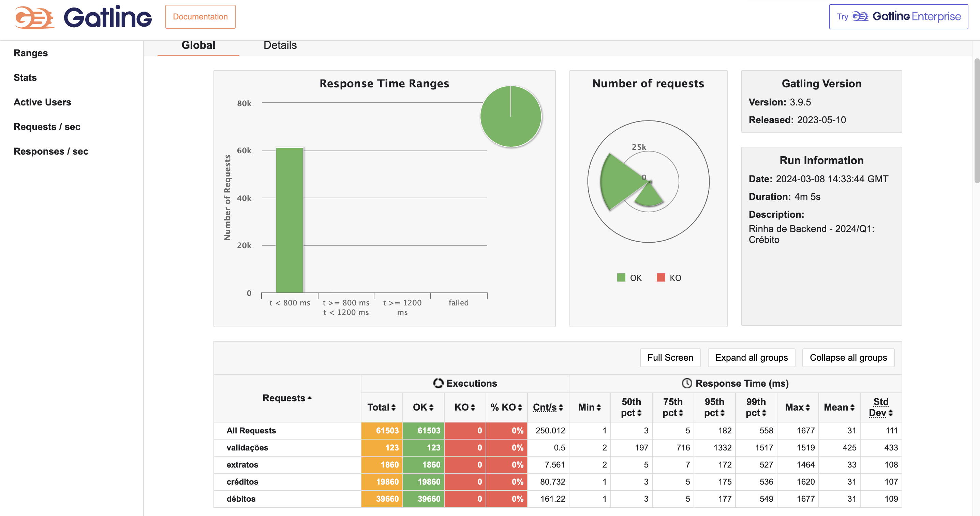
Task: Sort by KO column header
Action: [x=464, y=407]
